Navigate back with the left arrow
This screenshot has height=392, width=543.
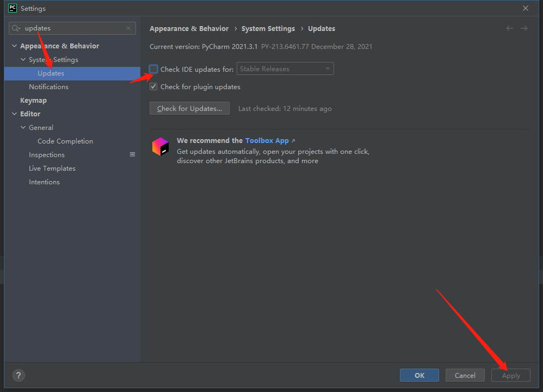(x=509, y=28)
